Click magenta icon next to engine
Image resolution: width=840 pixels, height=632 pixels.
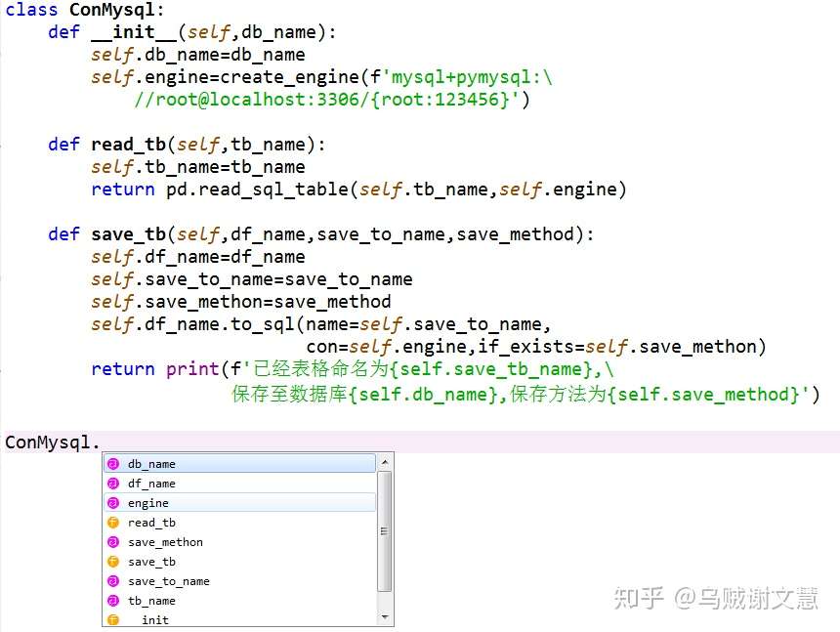[x=113, y=503]
